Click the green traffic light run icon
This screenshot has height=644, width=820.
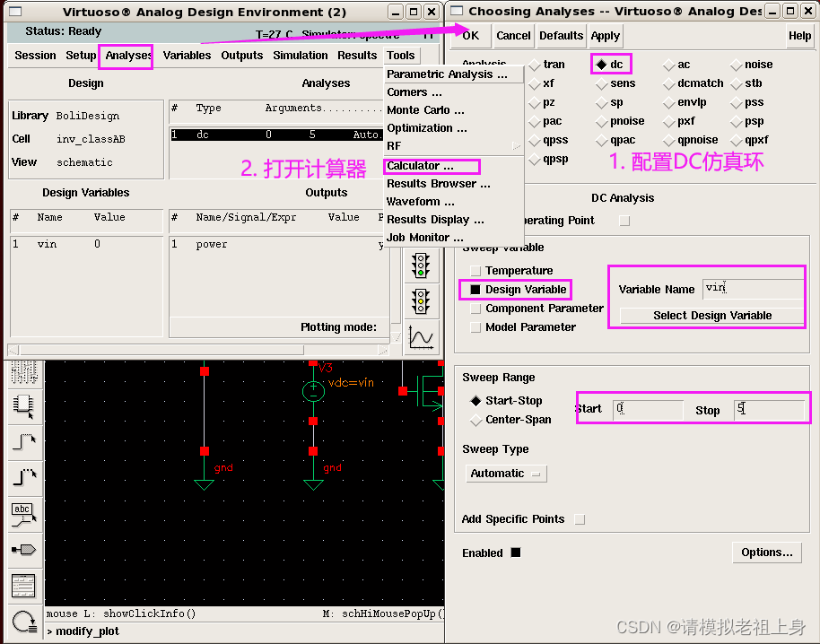click(421, 265)
